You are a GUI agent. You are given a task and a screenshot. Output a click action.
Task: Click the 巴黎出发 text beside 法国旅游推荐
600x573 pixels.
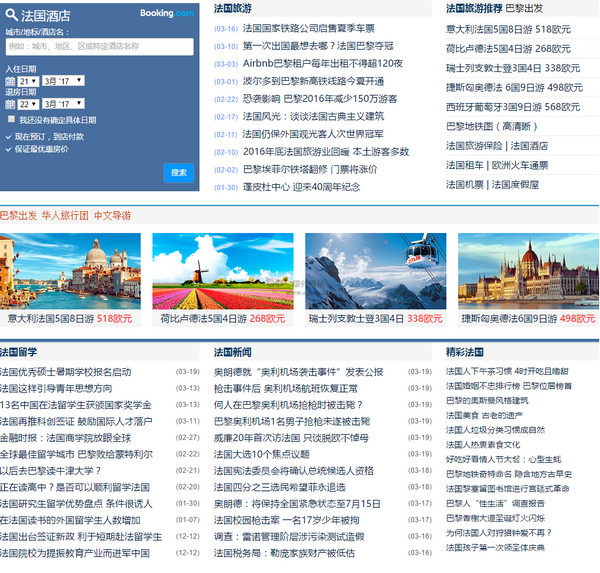point(524,8)
